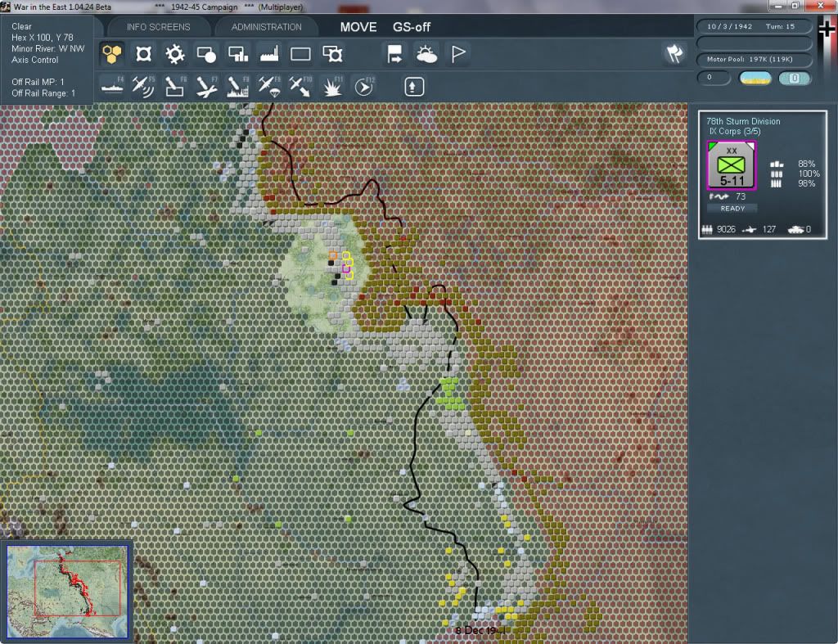Click the men count value 9026
This screenshot has width=838, height=644.
[x=726, y=229]
